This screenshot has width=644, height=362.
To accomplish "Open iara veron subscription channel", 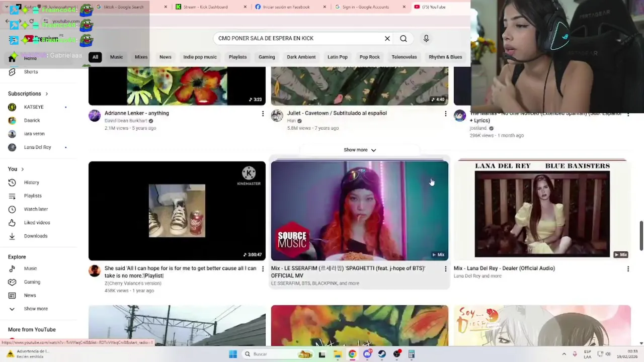I will coord(34,134).
